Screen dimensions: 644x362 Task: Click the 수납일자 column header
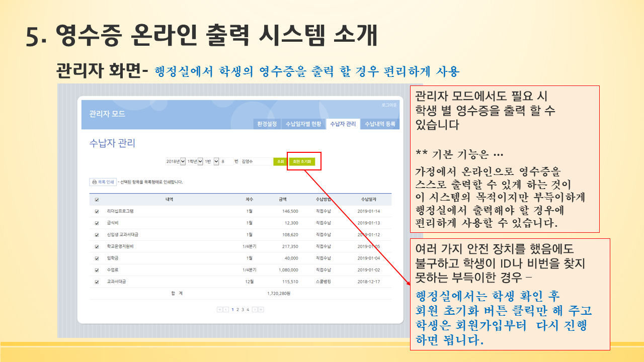coord(369,200)
